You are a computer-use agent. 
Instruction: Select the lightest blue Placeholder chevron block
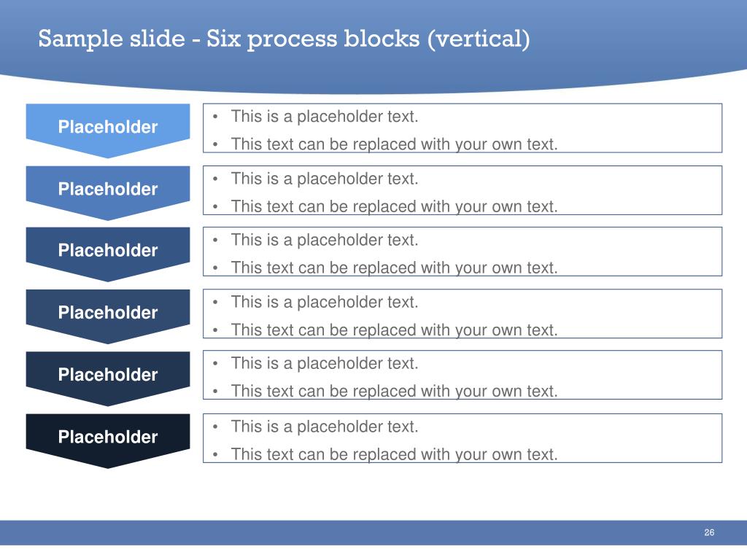pyautogui.click(x=108, y=130)
